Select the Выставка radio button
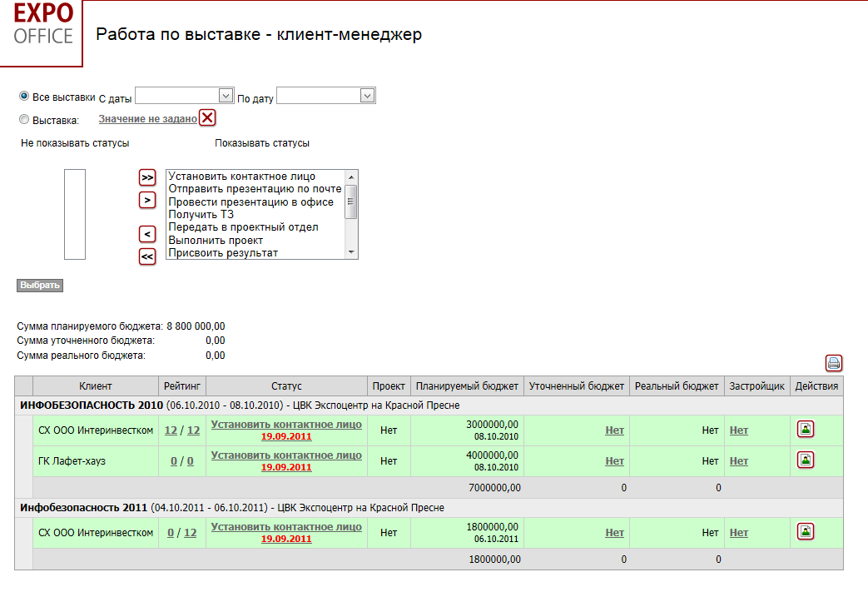 coord(24,119)
